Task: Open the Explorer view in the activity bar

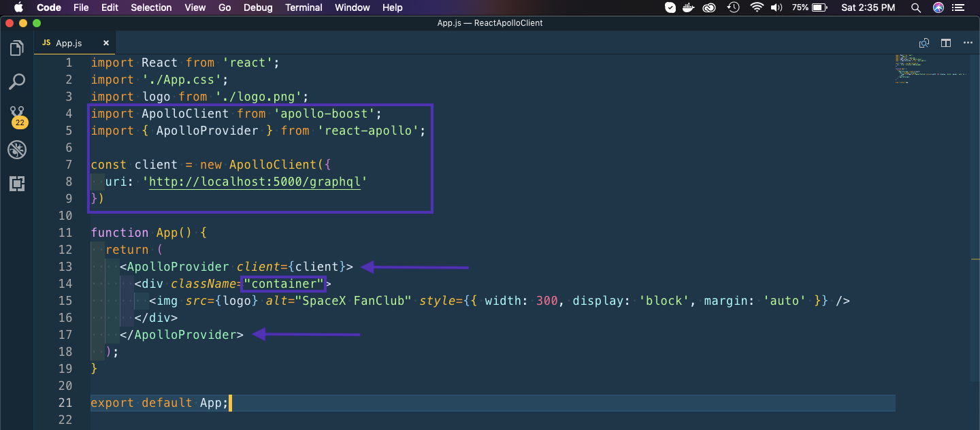Action: pyautogui.click(x=16, y=48)
